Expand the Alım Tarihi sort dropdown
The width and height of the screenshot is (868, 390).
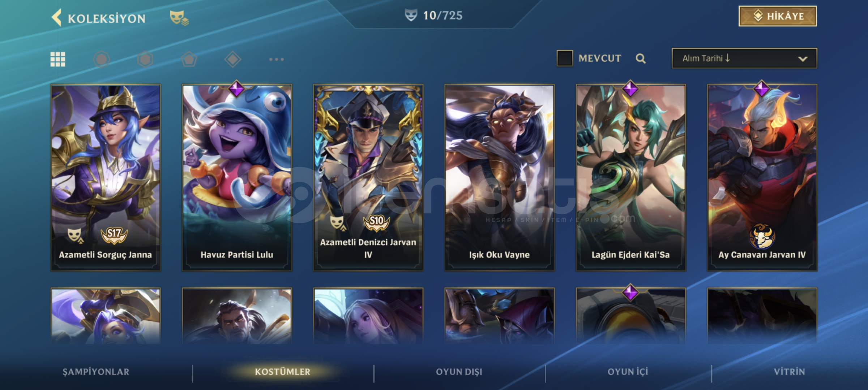click(744, 58)
